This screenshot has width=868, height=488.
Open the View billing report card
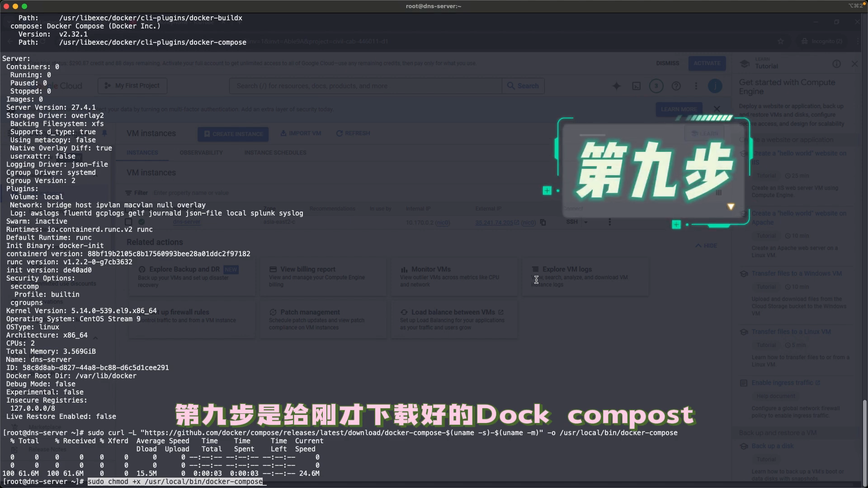point(323,277)
